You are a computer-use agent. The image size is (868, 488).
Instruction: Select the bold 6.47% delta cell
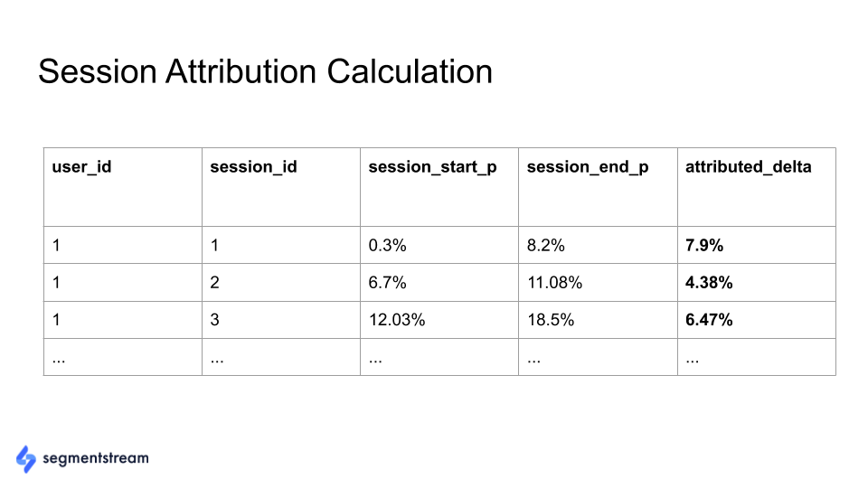[x=757, y=320]
